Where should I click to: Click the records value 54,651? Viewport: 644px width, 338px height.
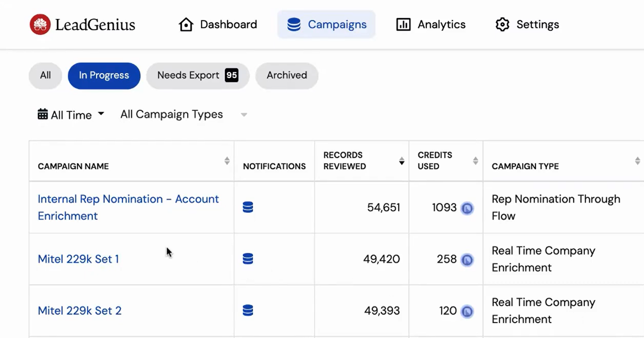[x=383, y=208]
